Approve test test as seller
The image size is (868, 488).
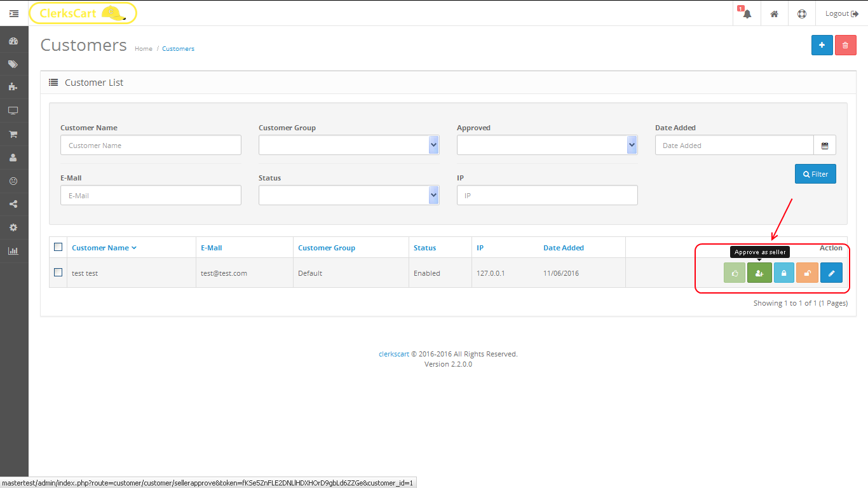(x=759, y=273)
